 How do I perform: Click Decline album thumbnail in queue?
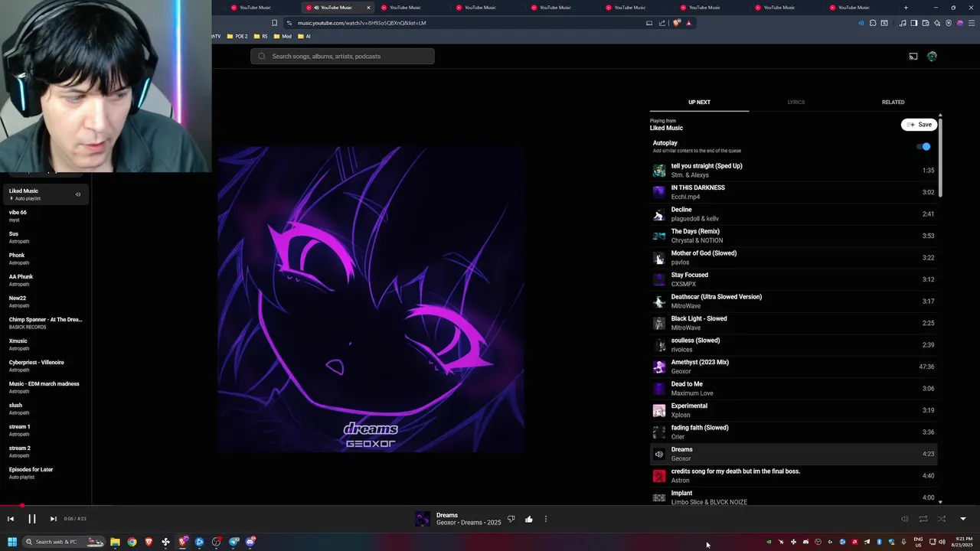pos(659,214)
